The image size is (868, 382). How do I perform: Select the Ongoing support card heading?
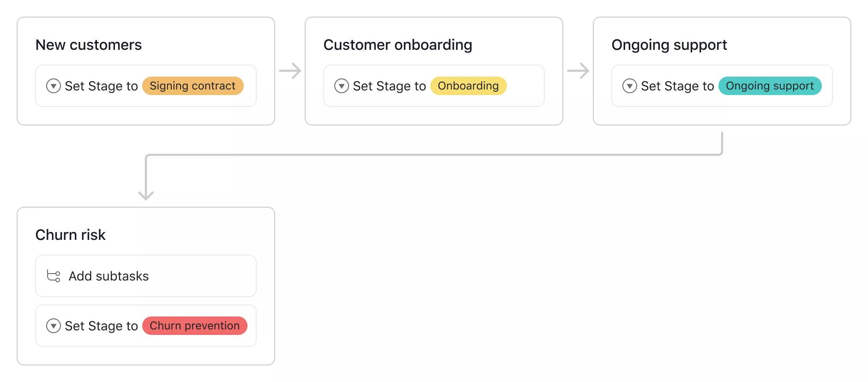click(x=669, y=45)
